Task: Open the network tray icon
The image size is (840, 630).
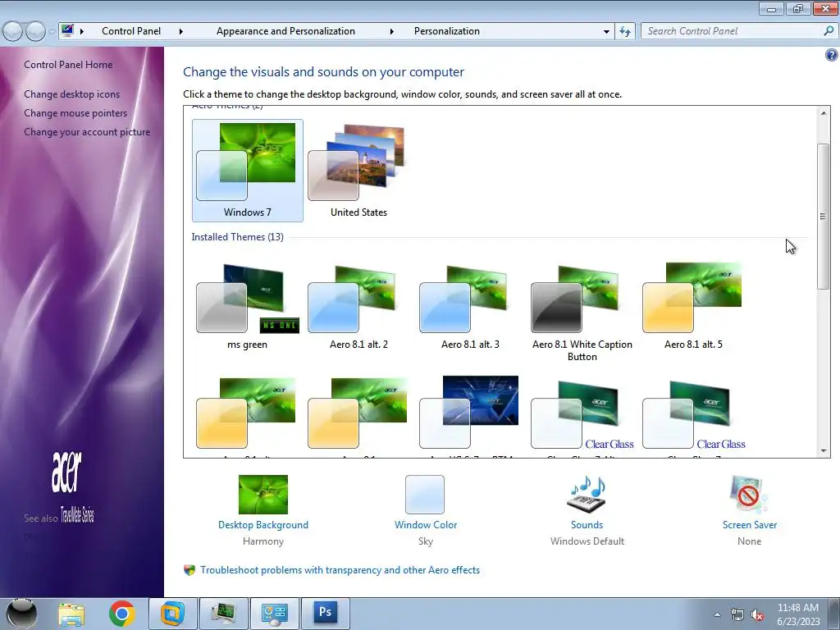Action: pyautogui.click(x=737, y=614)
